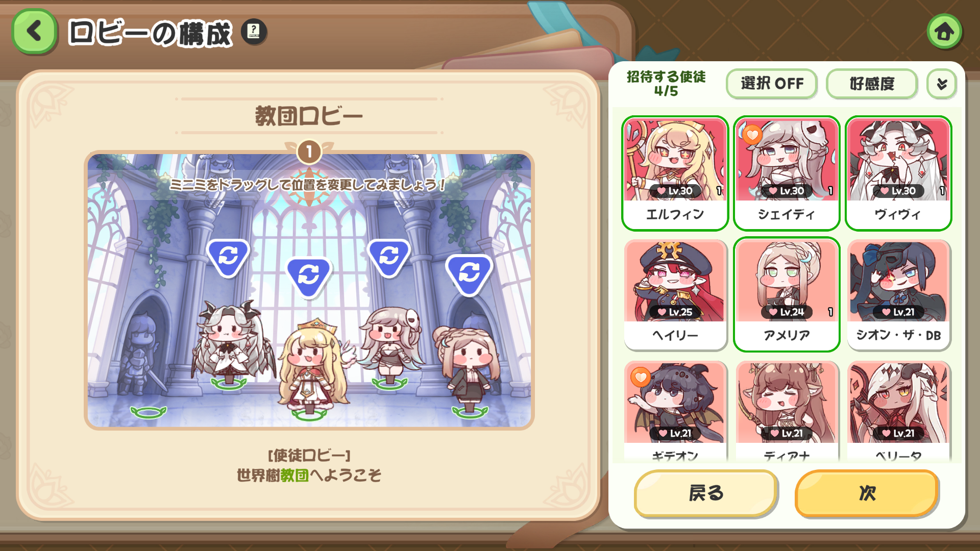Click the heart badge on シェイディ card
The image size is (980, 551).
click(752, 135)
